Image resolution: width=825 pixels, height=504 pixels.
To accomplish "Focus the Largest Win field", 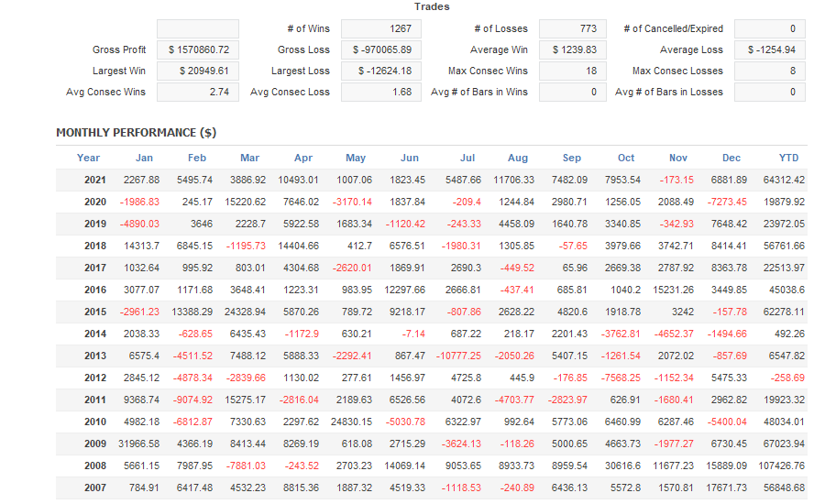I will (x=198, y=71).
